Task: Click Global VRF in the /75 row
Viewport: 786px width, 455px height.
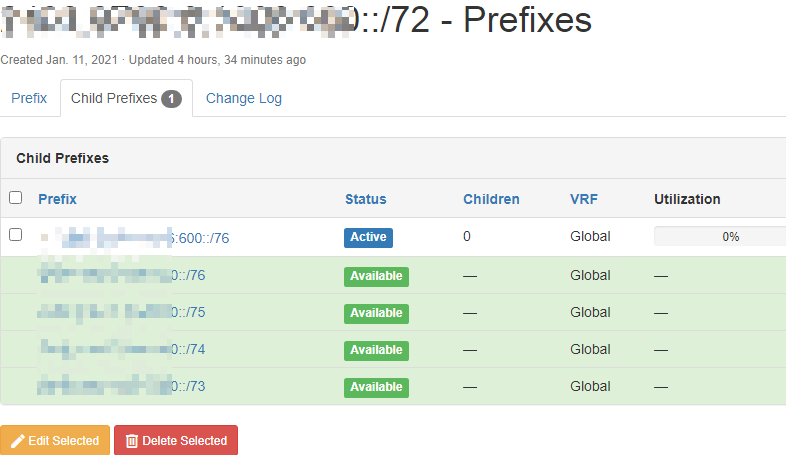Action: click(x=590, y=312)
